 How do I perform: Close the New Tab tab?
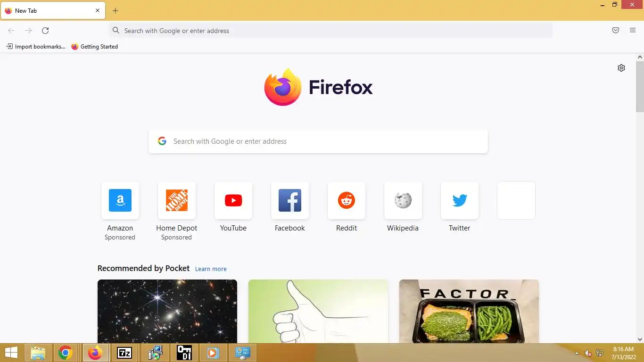[98, 10]
